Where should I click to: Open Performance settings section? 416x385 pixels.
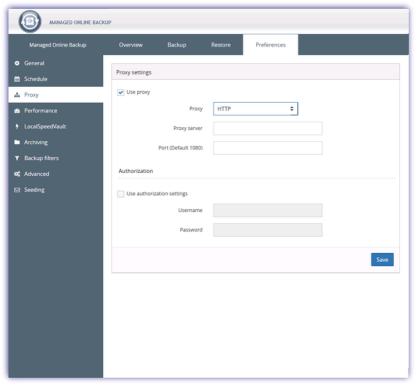[x=56, y=111]
